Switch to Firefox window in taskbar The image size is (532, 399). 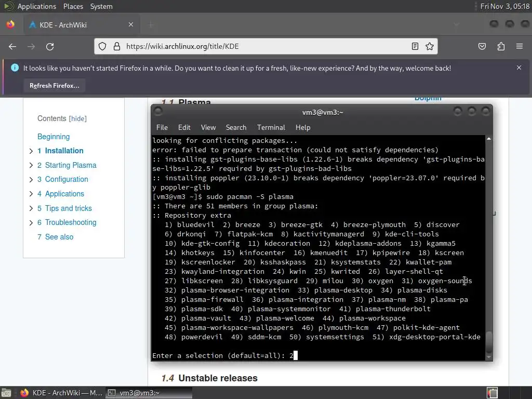61,393
